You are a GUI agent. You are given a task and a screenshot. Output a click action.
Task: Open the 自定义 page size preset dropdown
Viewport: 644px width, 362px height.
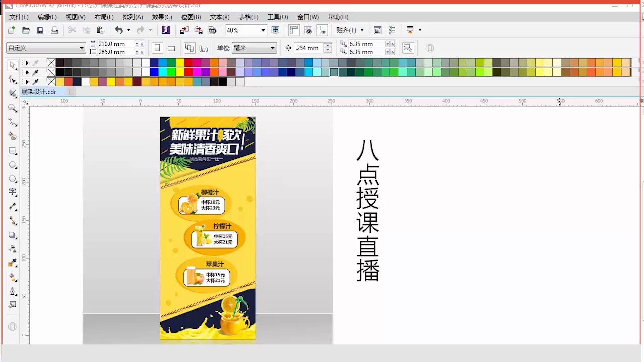(x=82, y=48)
